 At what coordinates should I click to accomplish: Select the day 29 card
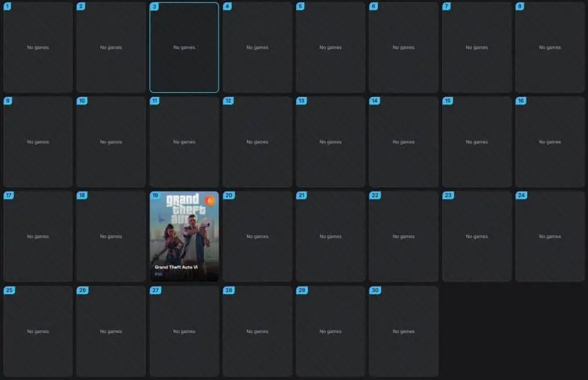[x=331, y=332]
